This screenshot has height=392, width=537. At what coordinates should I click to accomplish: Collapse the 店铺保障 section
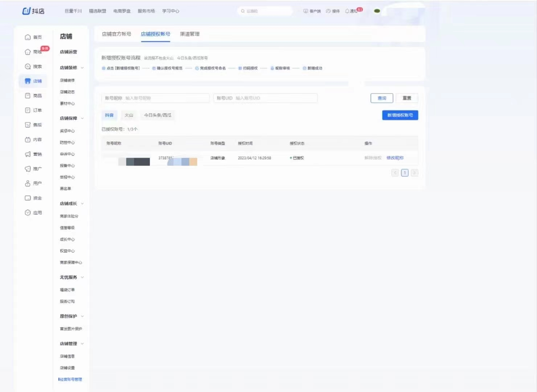point(82,118)
